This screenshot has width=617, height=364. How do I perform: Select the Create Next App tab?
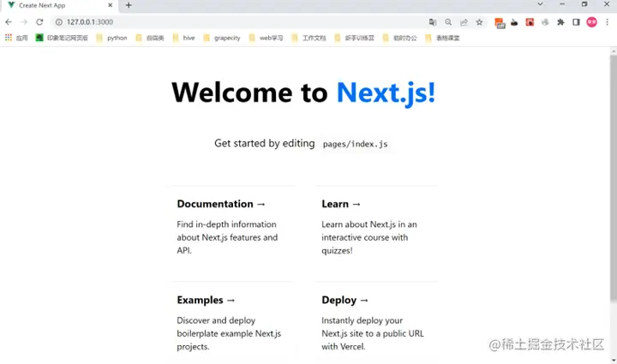(59, 5)
